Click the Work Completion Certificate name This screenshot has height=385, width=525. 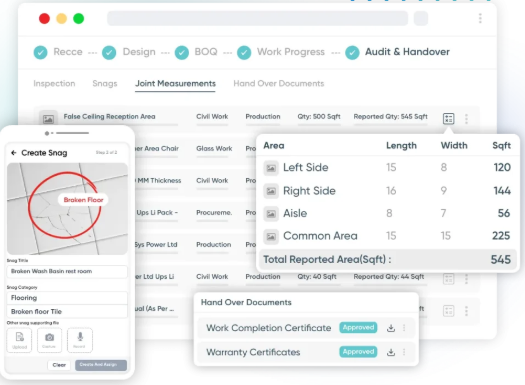269,328
